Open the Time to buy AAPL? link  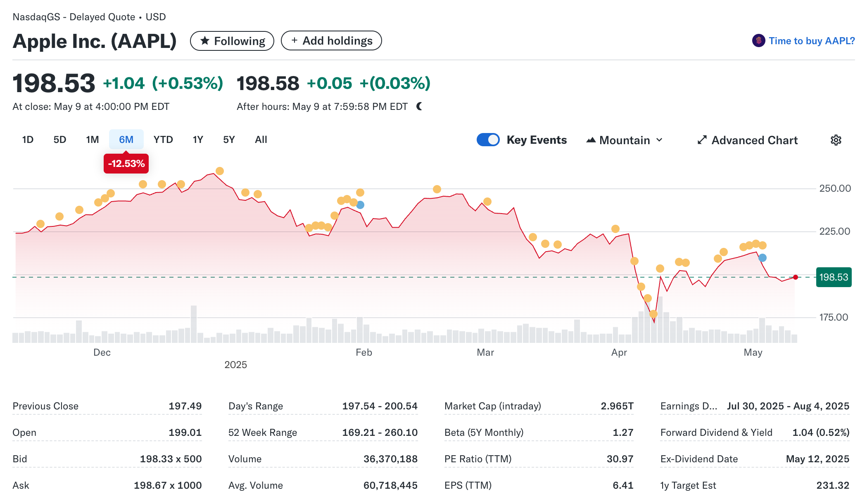(811, 41)
